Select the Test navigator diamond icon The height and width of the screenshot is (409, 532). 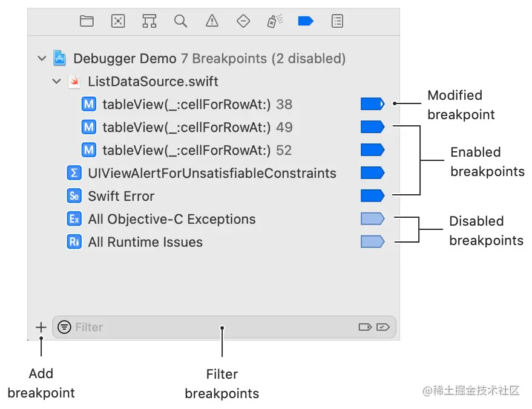pyautogui.click(x=243, y=21)
